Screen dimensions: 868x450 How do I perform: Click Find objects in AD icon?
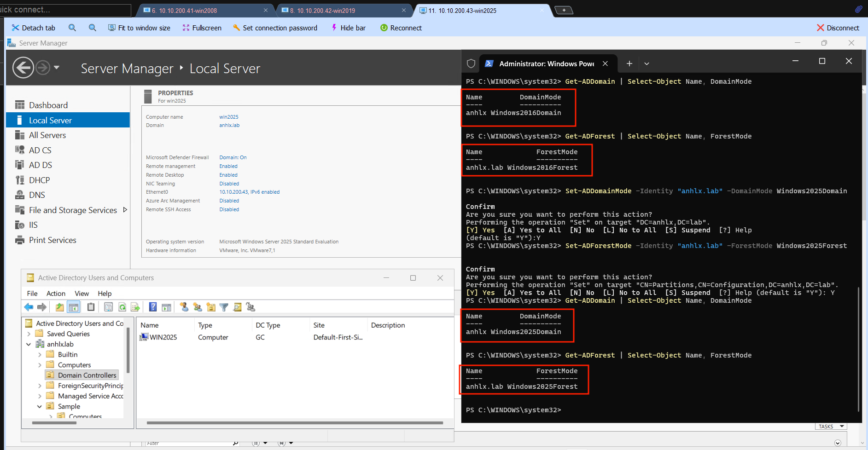pos(238,307)
